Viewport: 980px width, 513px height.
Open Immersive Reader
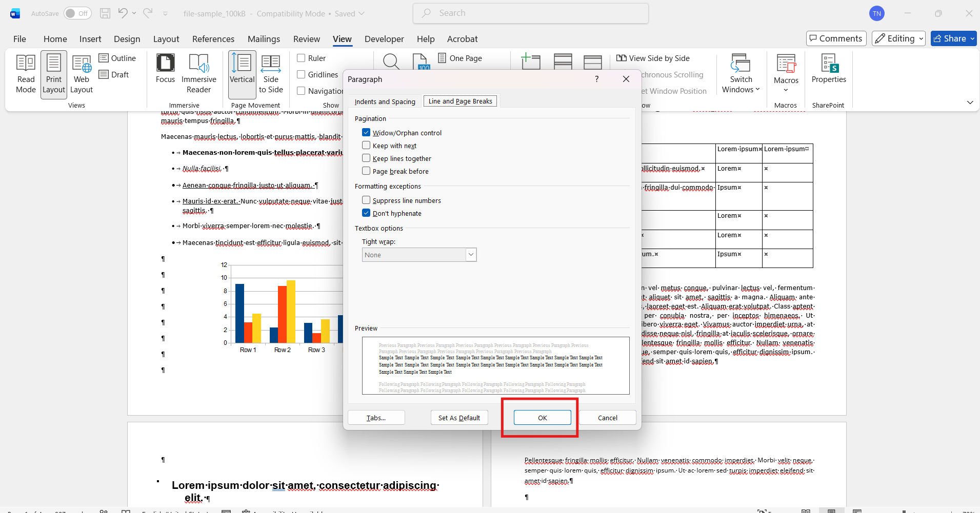[198, 74]
